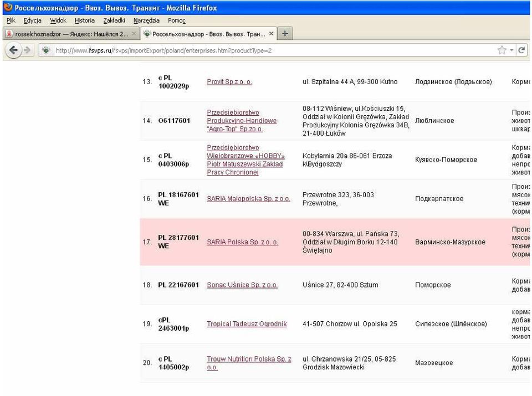Click the region Подкарпатское

pyautogui.click(x=439, y=199)
